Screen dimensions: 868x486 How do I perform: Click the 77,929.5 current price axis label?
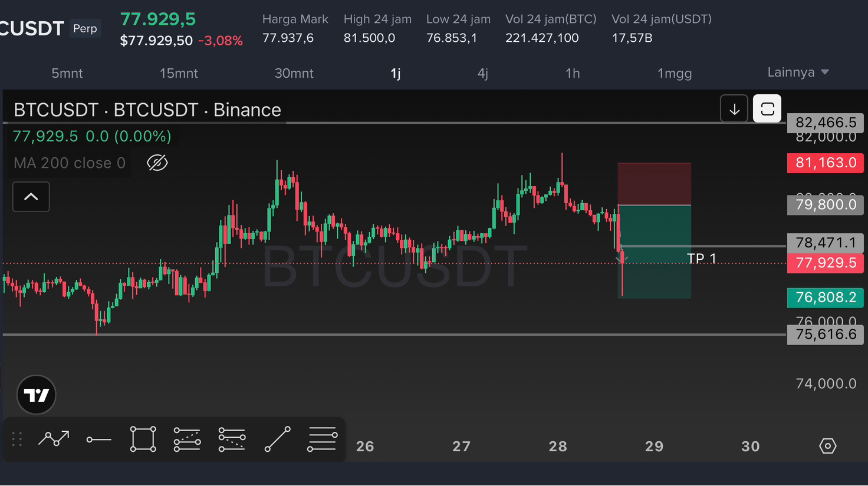coord(826,263)
